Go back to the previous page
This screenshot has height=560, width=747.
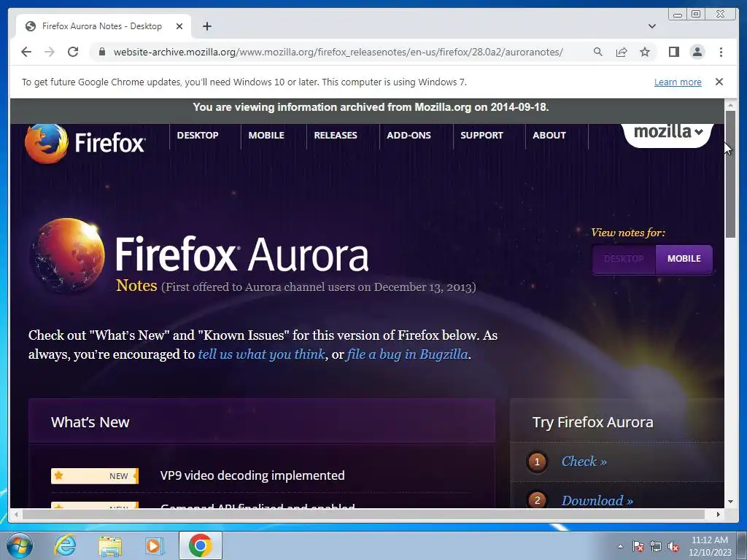26,52
